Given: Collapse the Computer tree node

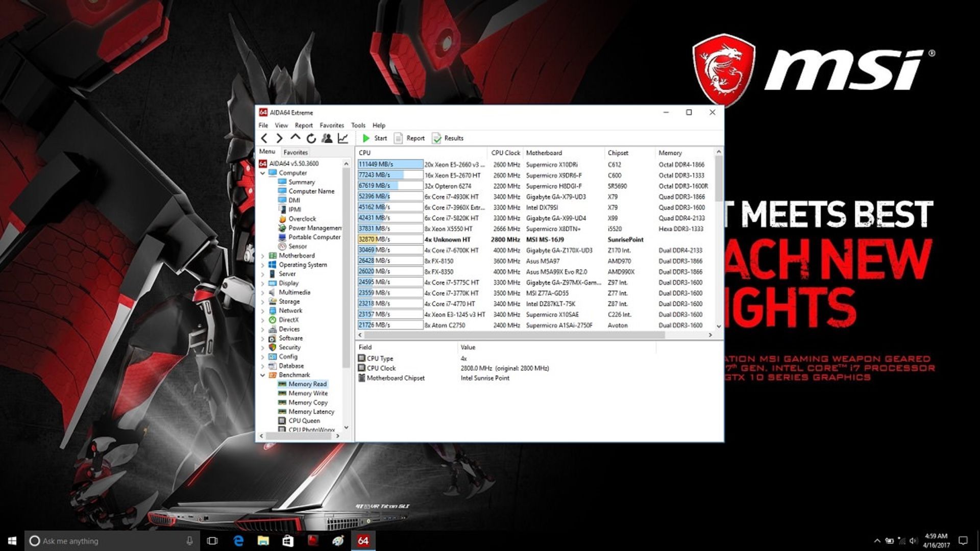Looking at the screenshot, I should point(263,173).
